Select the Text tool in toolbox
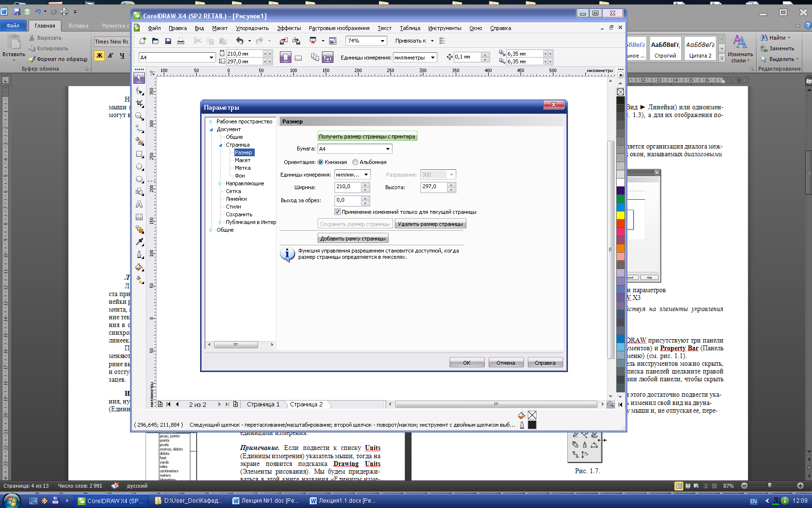The height and width of the screenshot is (508, 812). point(139,204)
